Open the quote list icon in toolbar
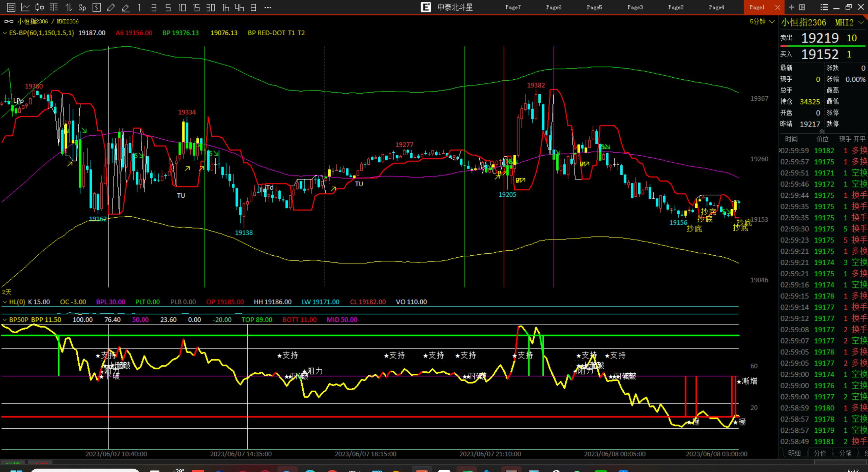The height and width of the screenshot is (472, 868). click(x=11, y=7)
